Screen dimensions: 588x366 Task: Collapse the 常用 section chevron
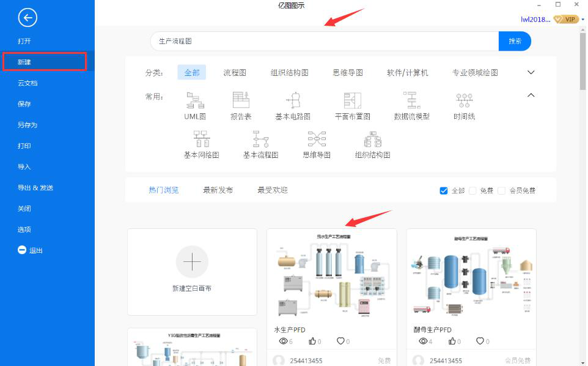click(531, 95)
